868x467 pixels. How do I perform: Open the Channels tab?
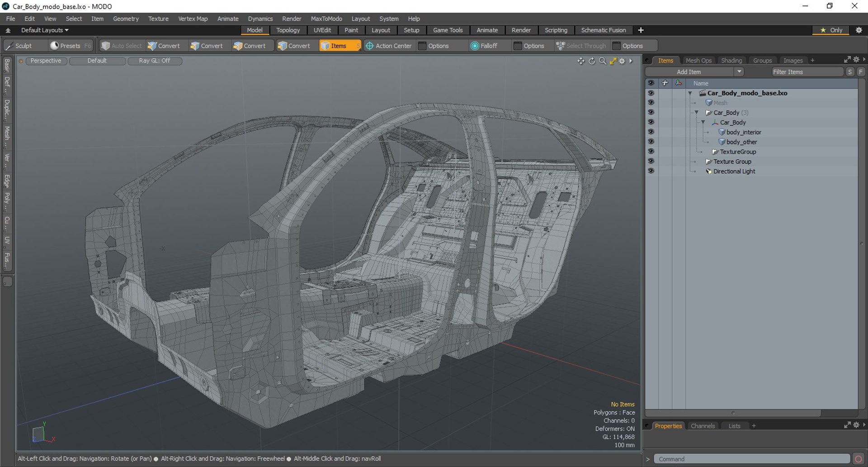point(703,426)
